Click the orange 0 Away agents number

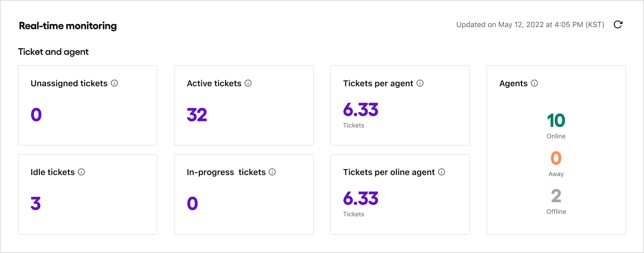click(556, 158)
